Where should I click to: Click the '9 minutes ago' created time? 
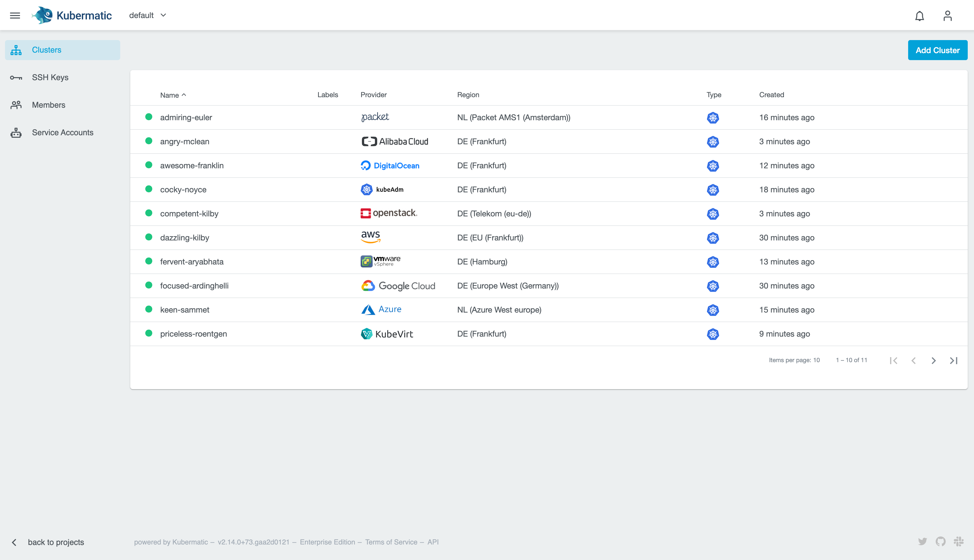tap(784, 334)
